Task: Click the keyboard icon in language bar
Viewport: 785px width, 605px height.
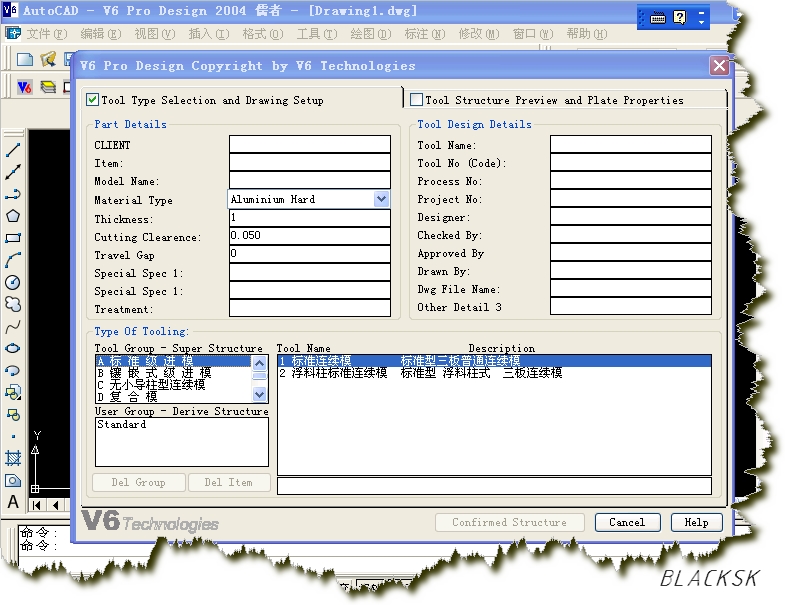Action: 657,19
